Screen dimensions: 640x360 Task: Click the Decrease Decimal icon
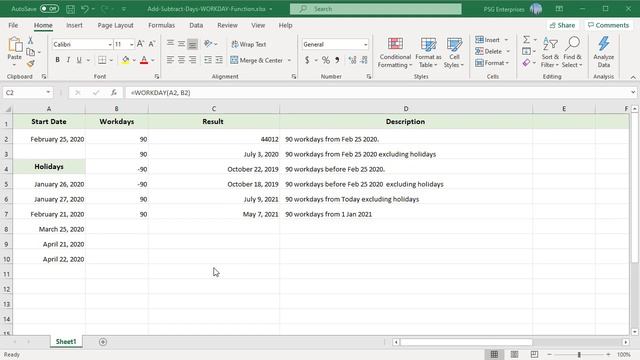(x=364, y=60)
